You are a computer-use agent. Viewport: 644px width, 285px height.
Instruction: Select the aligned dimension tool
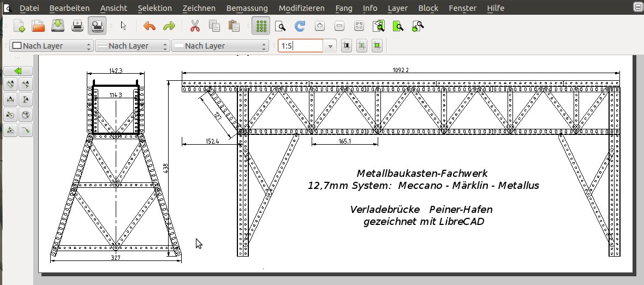(10, 84)
